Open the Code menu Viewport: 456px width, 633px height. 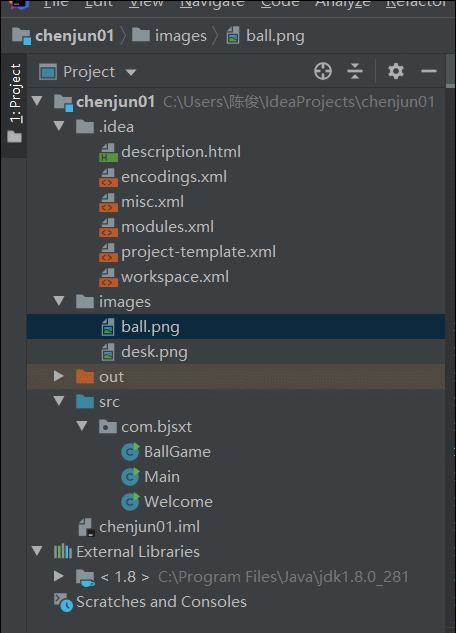click(x=280, y=4)
